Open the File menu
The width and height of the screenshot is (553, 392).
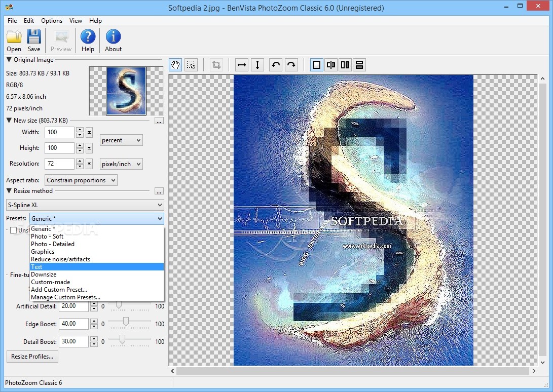click(12, 21)
